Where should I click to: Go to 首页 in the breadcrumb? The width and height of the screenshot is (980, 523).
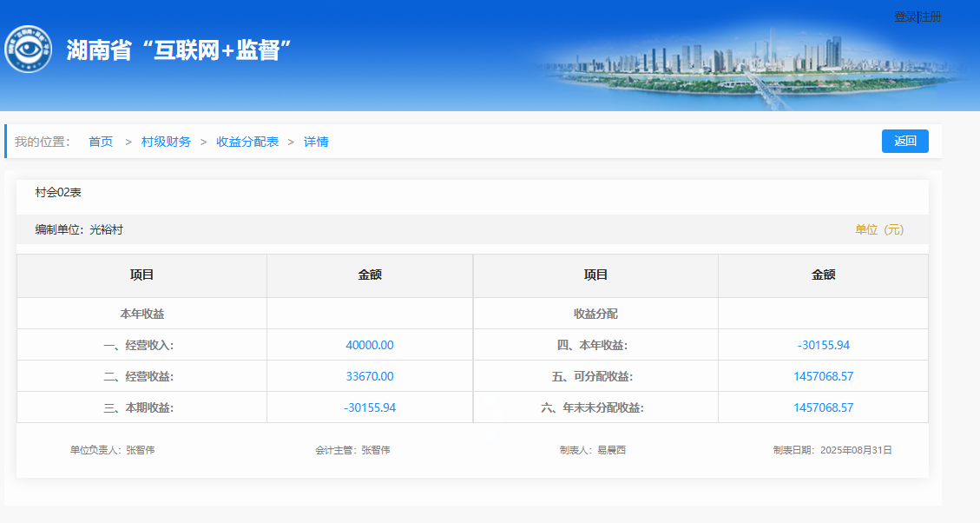click(x=101, y=142)
